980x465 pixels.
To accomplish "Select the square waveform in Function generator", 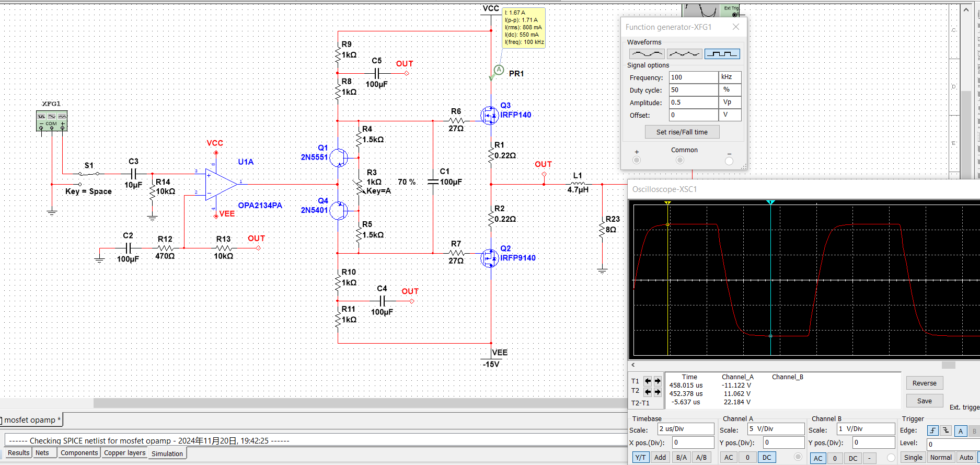I will click(722, 53).
